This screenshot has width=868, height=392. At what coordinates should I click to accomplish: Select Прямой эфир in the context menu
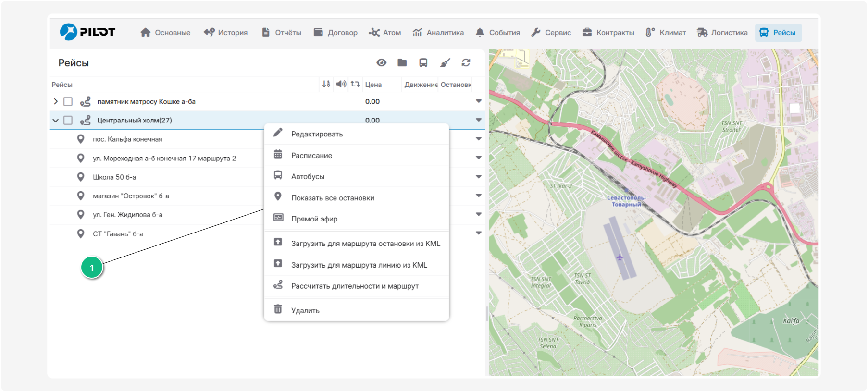(314, 219)
